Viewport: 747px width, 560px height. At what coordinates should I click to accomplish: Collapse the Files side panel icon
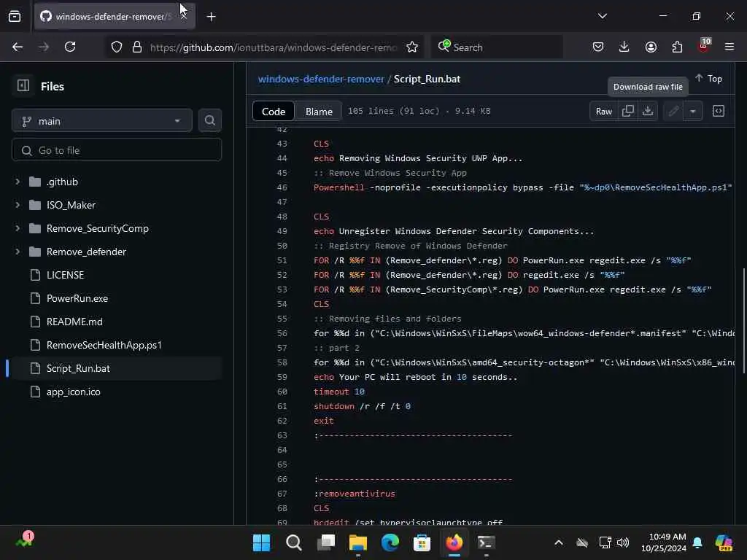[x=23, y=86]
